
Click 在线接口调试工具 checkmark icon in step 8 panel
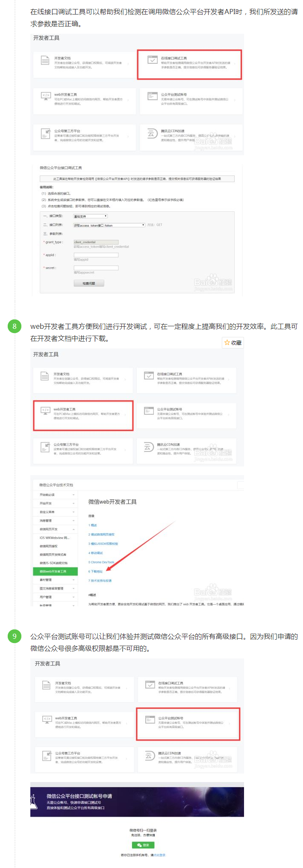point(149,376)
